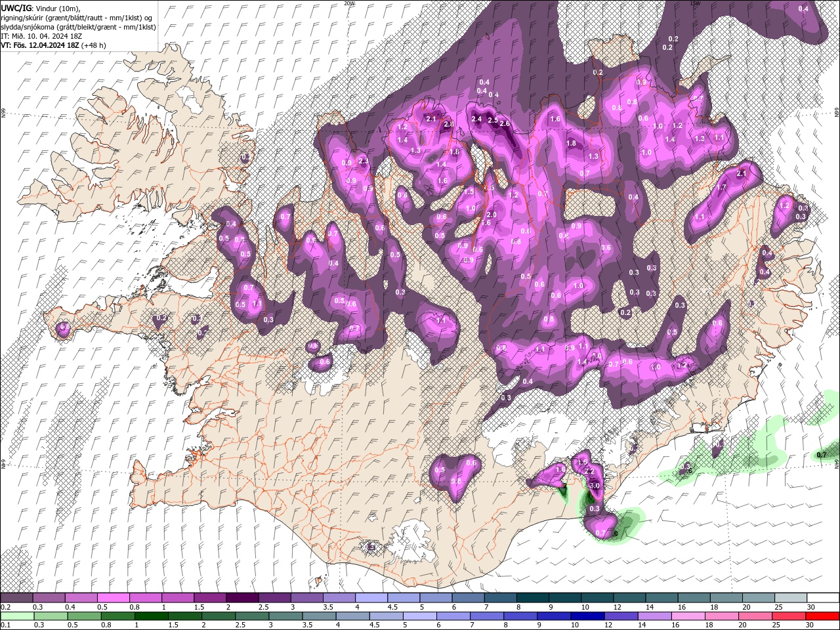The height and width of the screenshot is (630, 840).
Task: Click lower scale swatch between 25 and 30
Action: tap(789, 616)
